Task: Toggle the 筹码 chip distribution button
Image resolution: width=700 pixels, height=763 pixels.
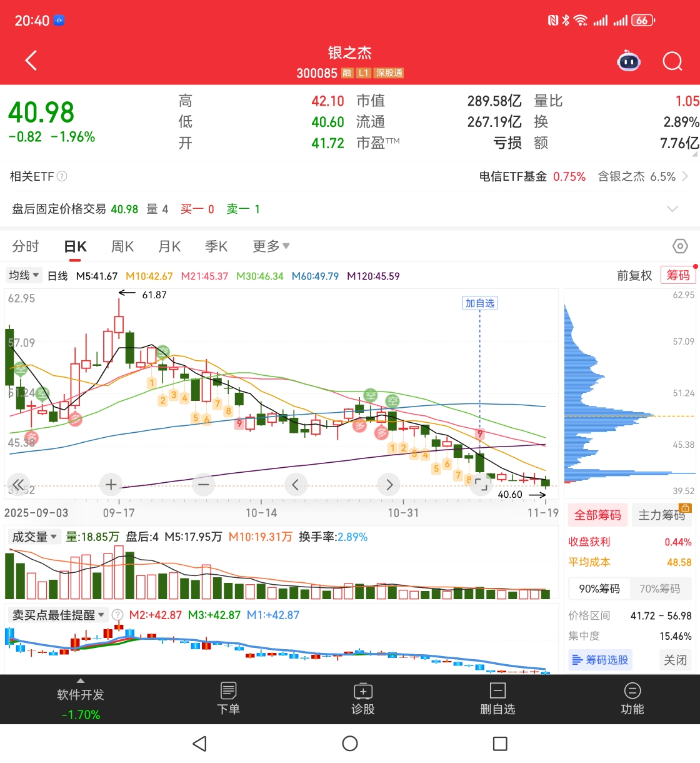Action: pyautogui.click(x=678, y=275)
